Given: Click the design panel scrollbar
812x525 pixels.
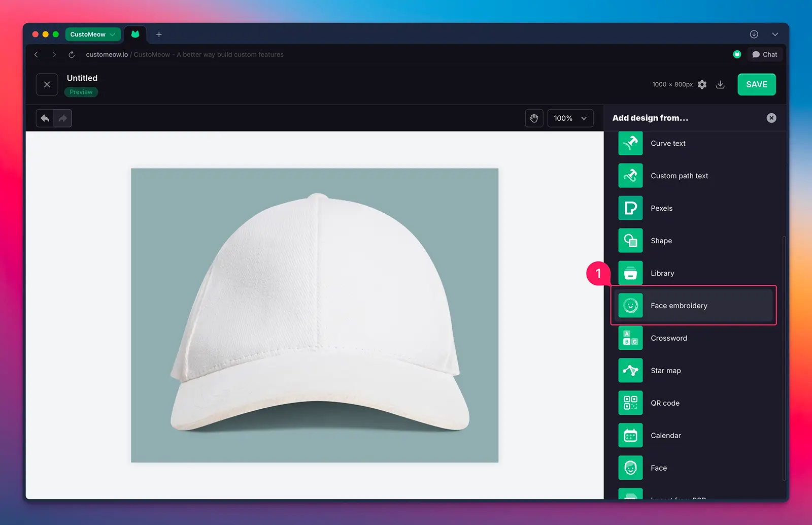Looking at the screenshot, I should pyautogui.click(x=784, y=358).
